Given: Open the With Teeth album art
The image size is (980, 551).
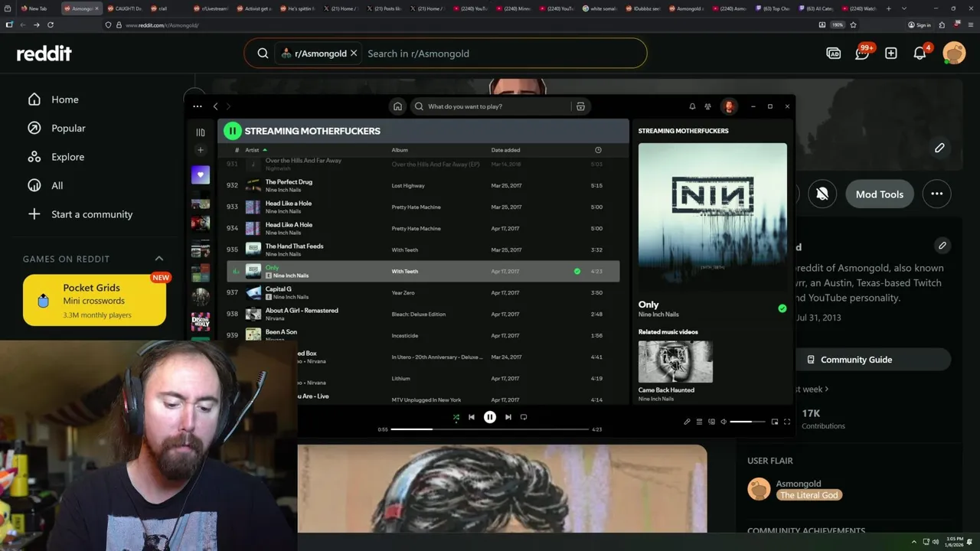Looking at the screenshot, I should 712,217.
